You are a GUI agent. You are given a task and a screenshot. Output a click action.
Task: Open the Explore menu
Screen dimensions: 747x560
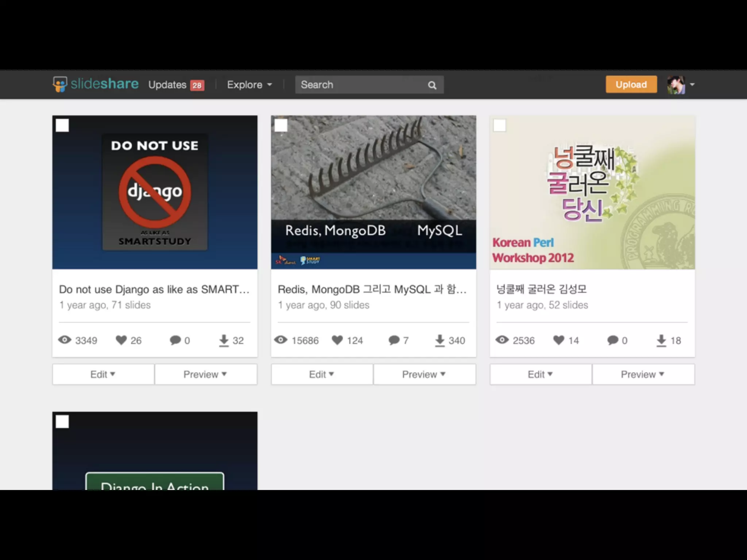tap(249, 85)
